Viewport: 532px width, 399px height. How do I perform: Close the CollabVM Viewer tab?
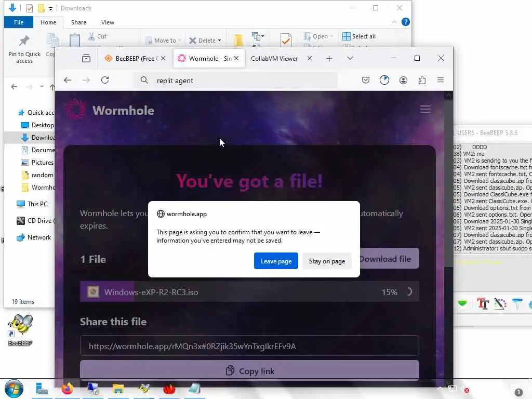tap(310, 58)
